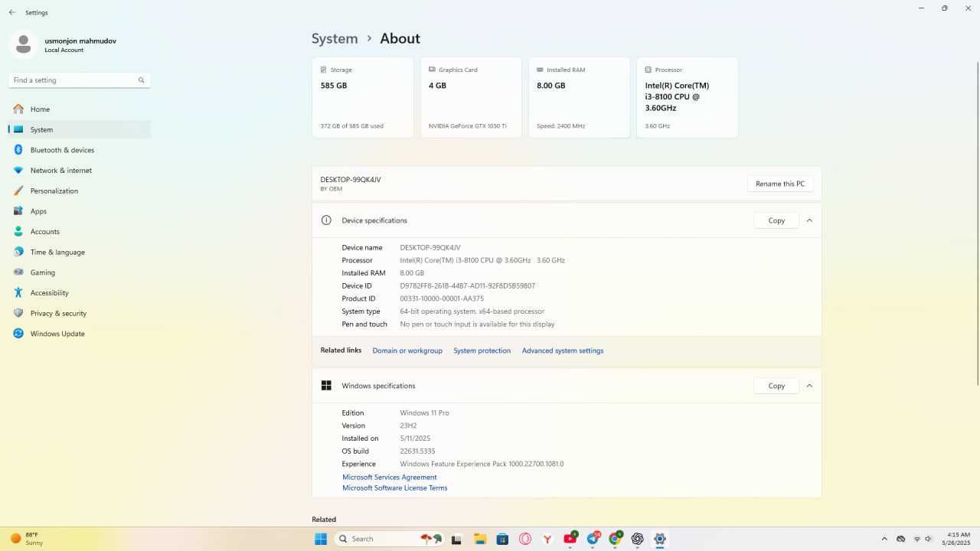
Task: Click System in the breadcrumb
Action: pos(335,38)
